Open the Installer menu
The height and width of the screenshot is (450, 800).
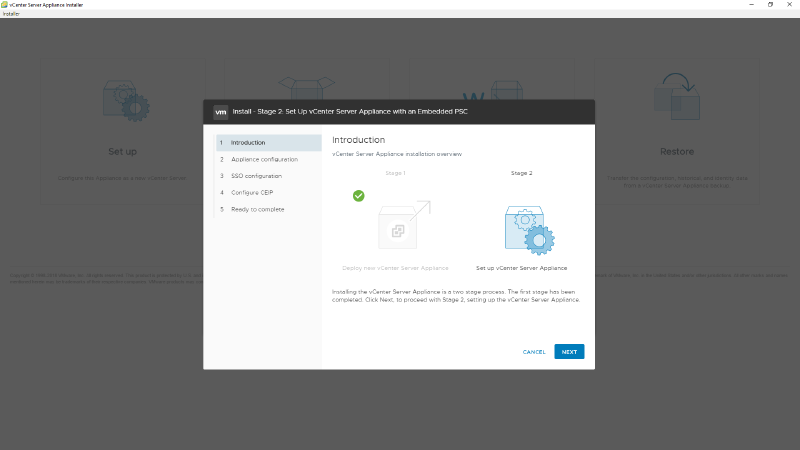(11, 14)
